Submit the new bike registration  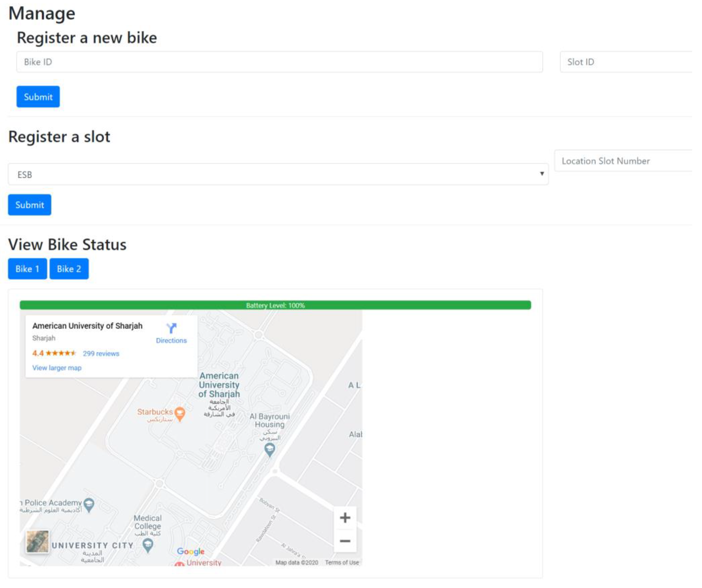tap(38, 97)
